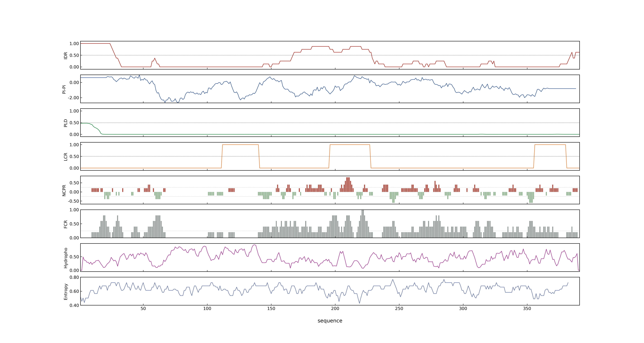Click the 0.50 tick of the FCR panel
Screen dimensions: 644x343
[74, 224]
